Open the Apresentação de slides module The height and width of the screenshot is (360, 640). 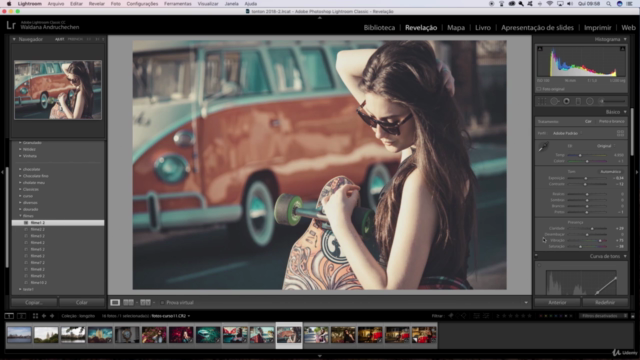(x=537, y=27)
